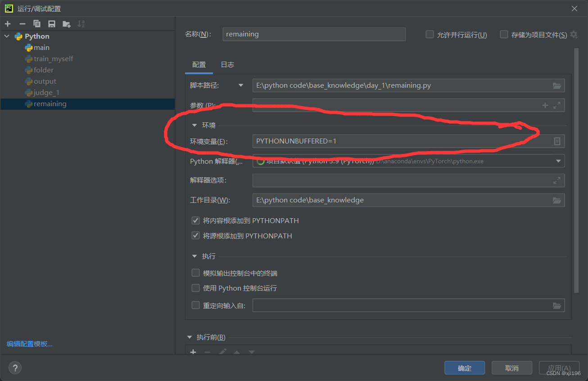Select the folder configuration
This screenshot has height=381, width=588.
tap(43, 70)
